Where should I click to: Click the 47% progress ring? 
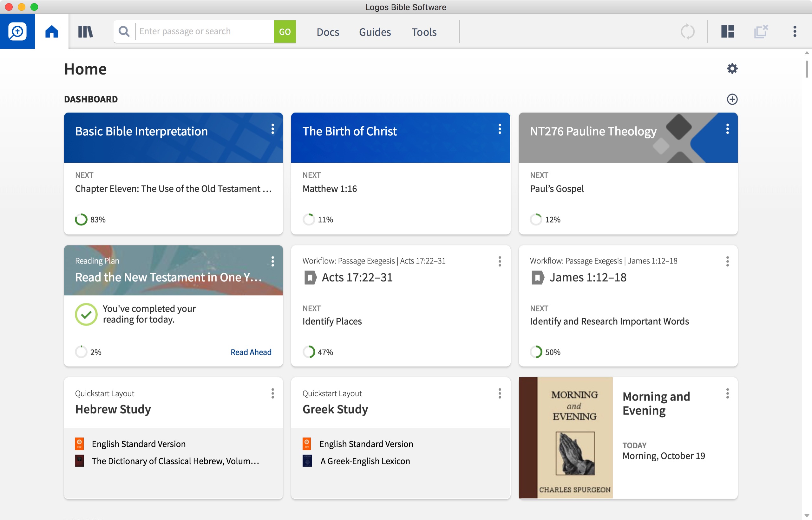point(309,352)
